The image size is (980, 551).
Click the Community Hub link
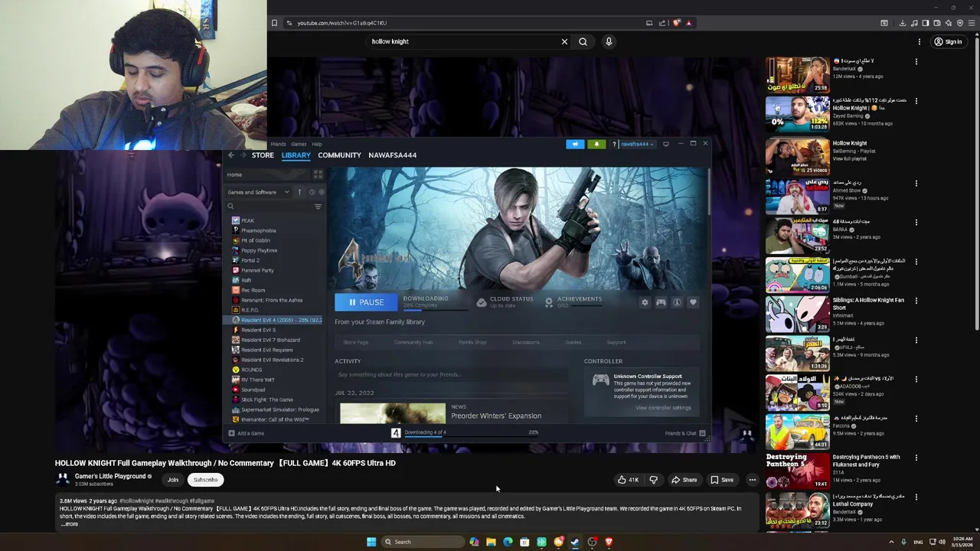tap(413, 342)
